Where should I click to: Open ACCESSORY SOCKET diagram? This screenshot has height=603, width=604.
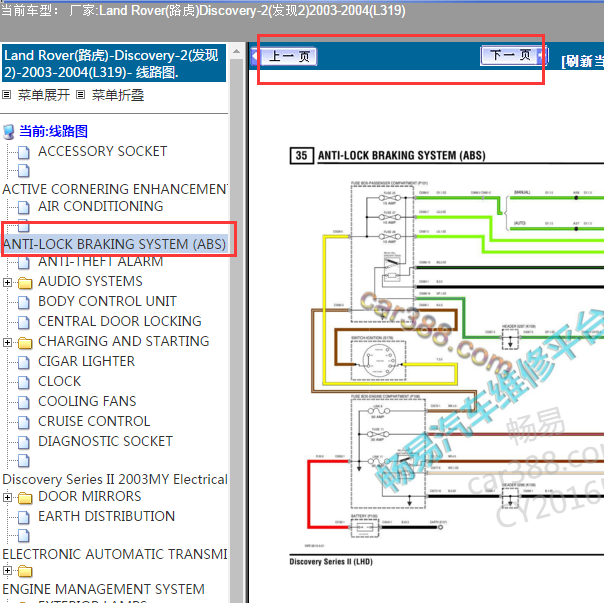tap(102, 151)
